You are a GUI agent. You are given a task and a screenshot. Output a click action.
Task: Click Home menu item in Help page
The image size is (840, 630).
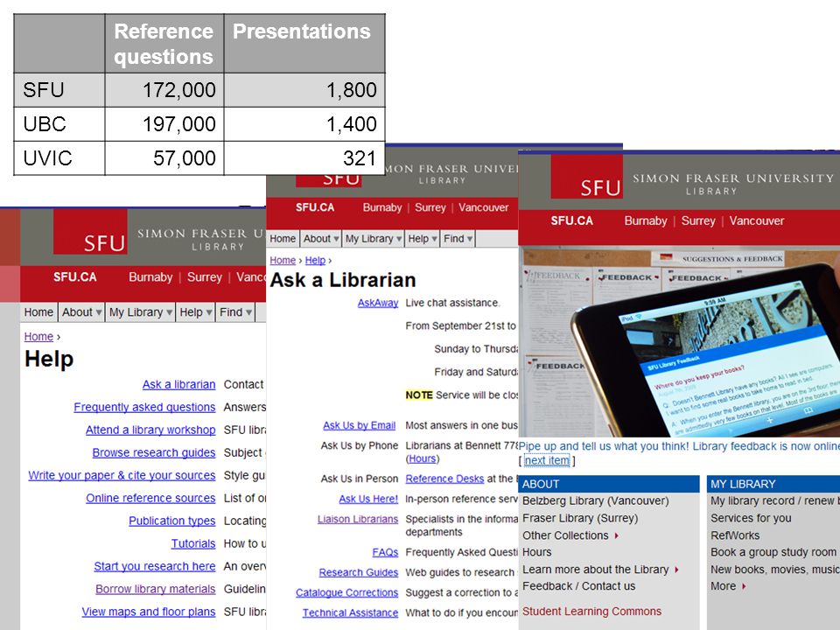[x=38, y=311]
